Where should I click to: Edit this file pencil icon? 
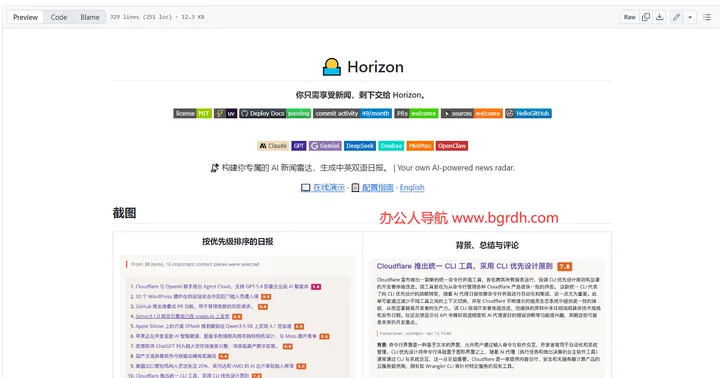[676, 17]
